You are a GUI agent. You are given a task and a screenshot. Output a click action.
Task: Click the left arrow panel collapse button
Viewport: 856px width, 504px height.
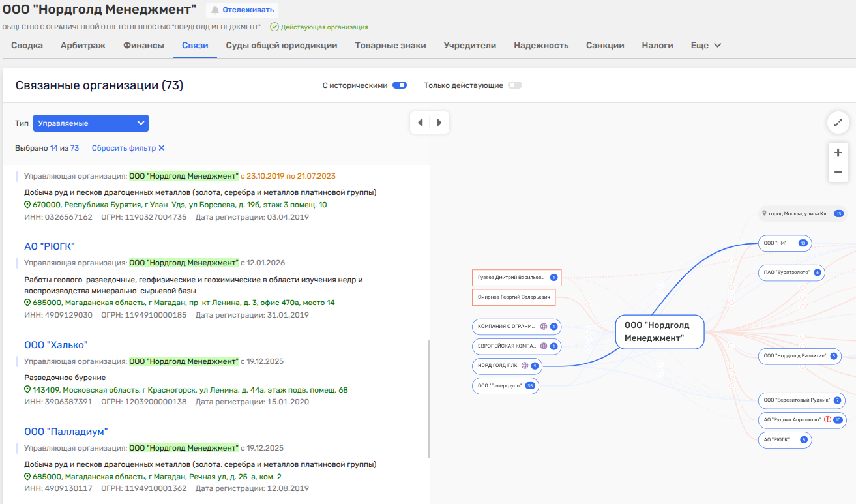click(x=421, y=123)
